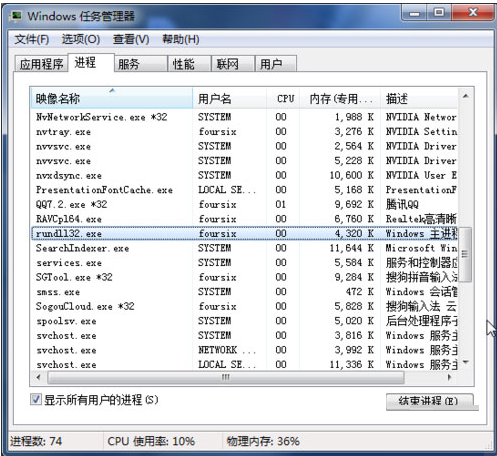The image size is (497, 456).
Task: Toggle 显示所有用户的进程 checkbox
Action: tap(36, 399)
